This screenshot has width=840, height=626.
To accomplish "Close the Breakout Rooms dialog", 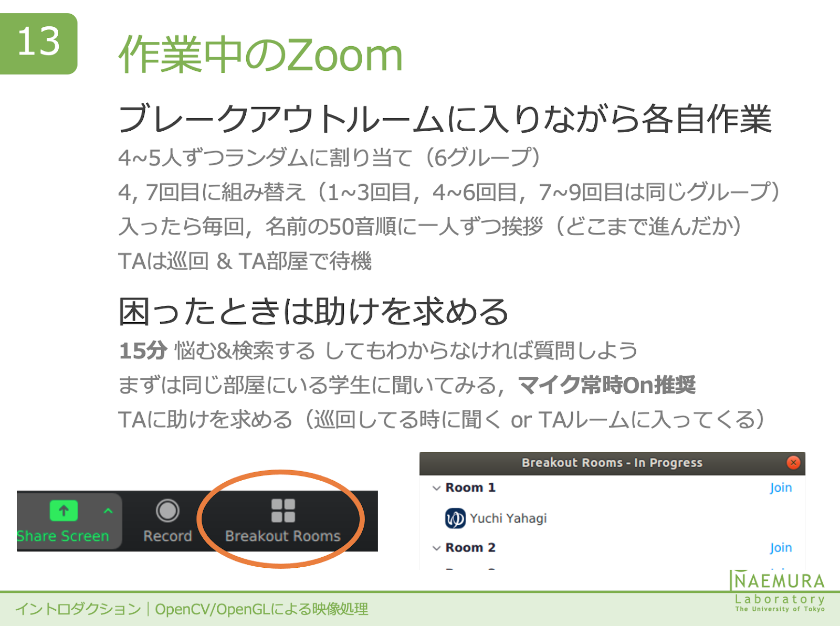I will [x=793, y=462].
